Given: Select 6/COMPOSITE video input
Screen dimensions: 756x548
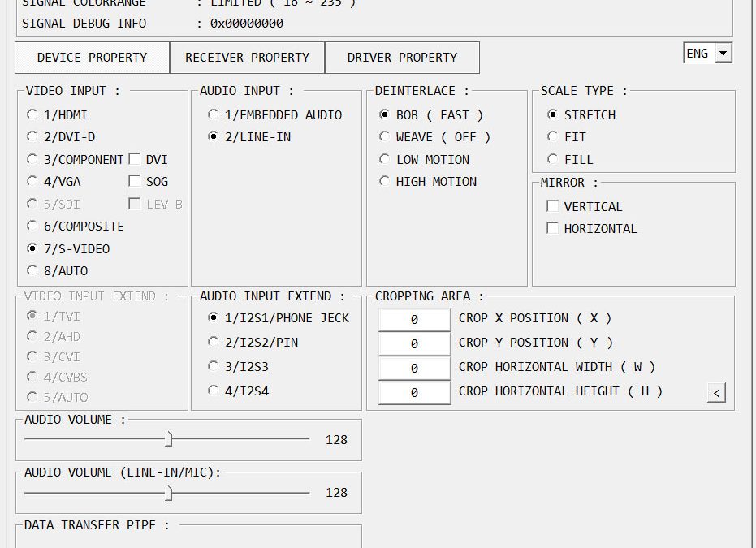Looking at the screenshot, I should click(32, 227).
